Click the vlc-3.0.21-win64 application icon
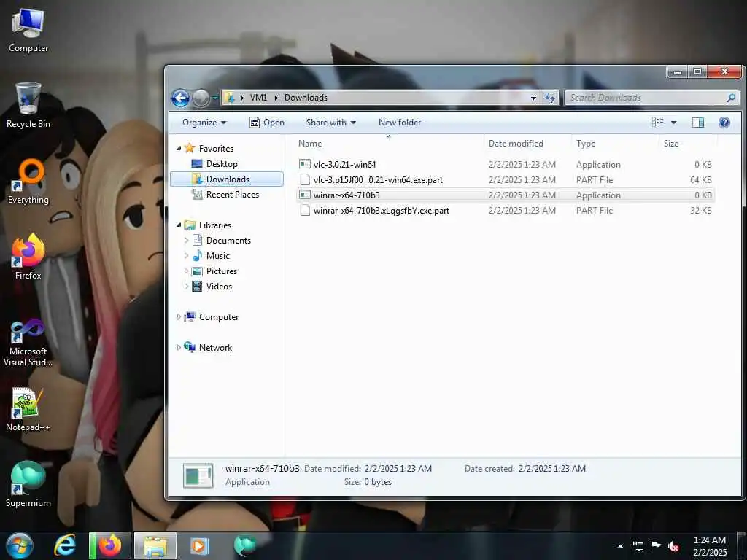The height and width of the screenshot is (560, 747). point(305,164)
